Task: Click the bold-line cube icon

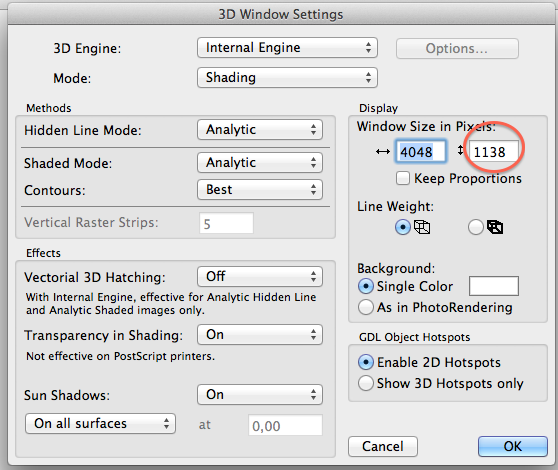Action: click(x=495, y=227)
